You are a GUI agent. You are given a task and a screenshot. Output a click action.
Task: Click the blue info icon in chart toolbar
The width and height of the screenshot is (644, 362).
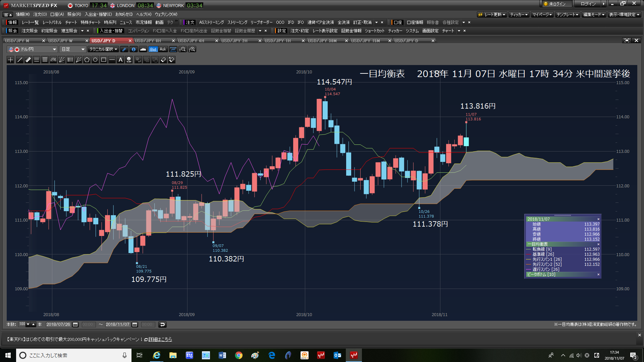[x=133, y=49]
